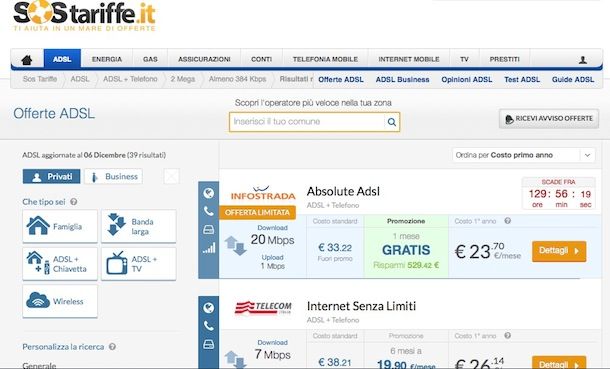Click Dettagli for Absolute Adsl offer
The height and width of the screenshot is (369, 610).
pos(559,251)
